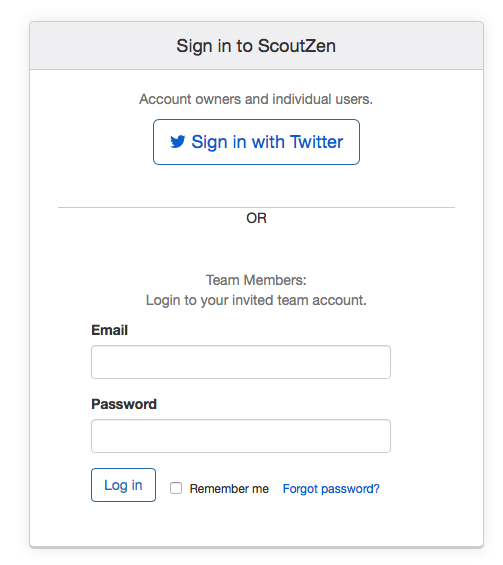Click the Password field label
The height and width of the screenshot is (565, 503).
point(124,404)
